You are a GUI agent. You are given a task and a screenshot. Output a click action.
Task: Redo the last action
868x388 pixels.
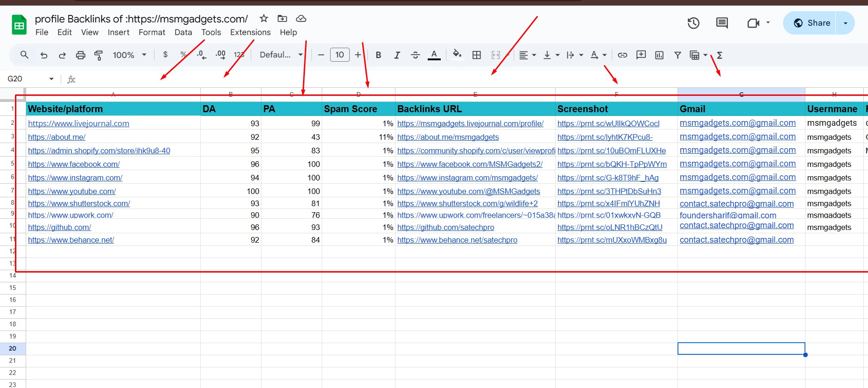pos(62,55)
